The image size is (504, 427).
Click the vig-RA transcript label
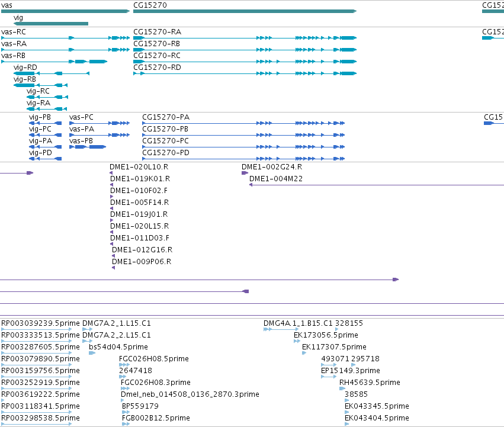click(38, 103)
